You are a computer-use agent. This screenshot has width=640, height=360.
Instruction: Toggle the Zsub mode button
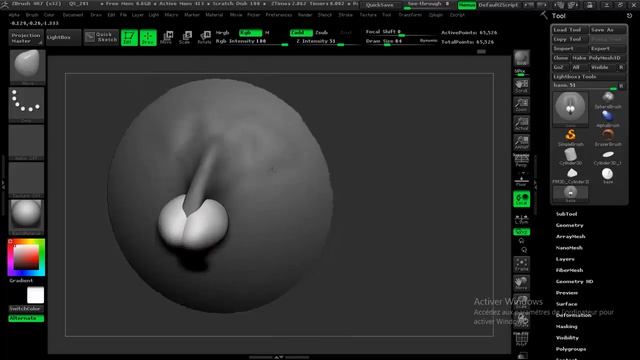tap(322, 33)
